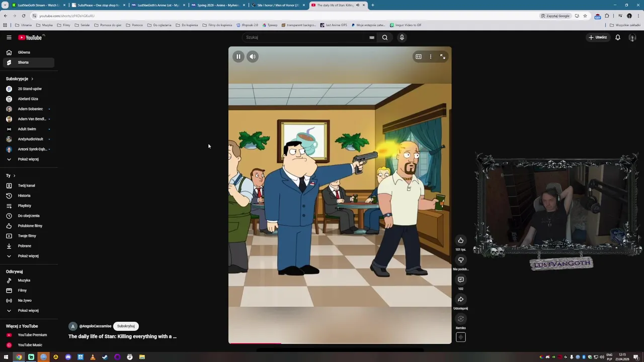
Task: Open the on-screen keyboard icon in search box
Action: pyautogui.click(x=371, y=38)
